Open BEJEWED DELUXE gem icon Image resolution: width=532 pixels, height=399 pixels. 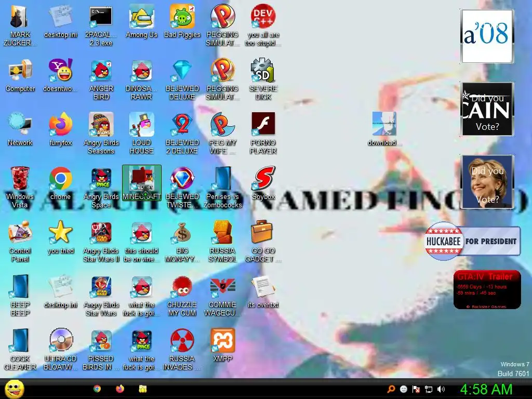coord(182,79)
